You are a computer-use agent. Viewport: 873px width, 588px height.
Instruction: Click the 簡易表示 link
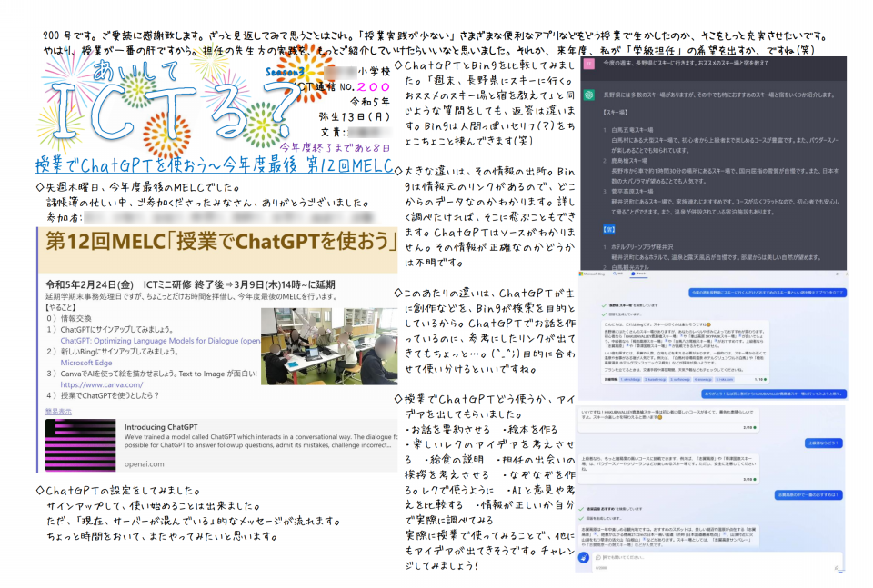pyautogui.click(x=58, y=411)
